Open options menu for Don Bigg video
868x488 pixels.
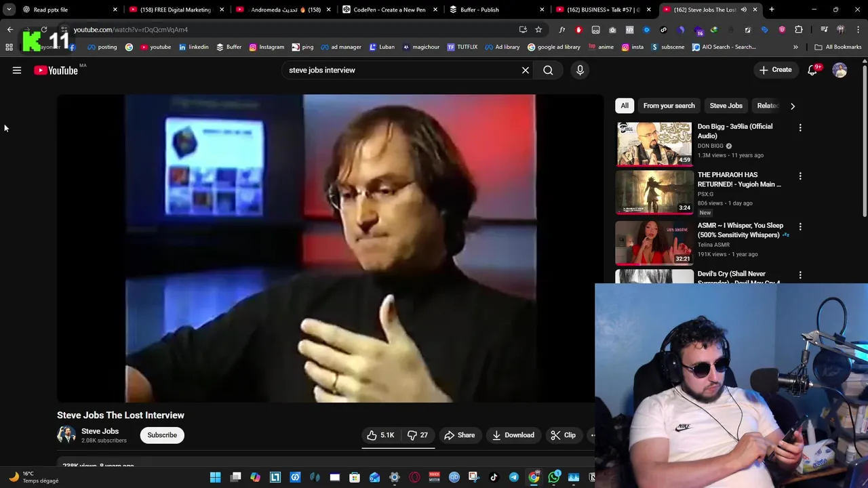(x=800, y=127)
